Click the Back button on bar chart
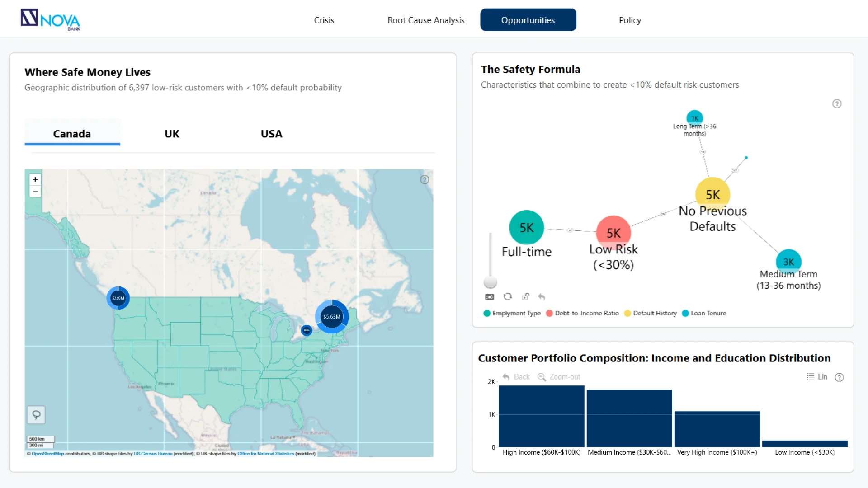Image resolution: width=868 pixels, height=488 pixels. (x=516, y=377)
